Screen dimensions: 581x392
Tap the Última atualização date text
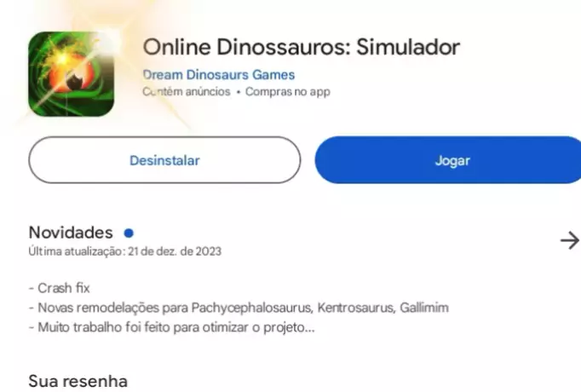pyautogui.click(x=125, y=251)
